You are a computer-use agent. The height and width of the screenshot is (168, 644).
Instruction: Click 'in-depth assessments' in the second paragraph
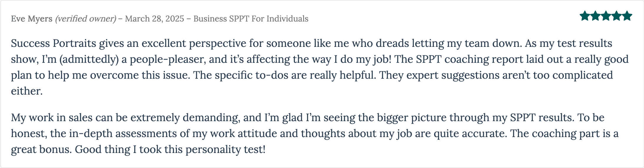tap(123, 134)
